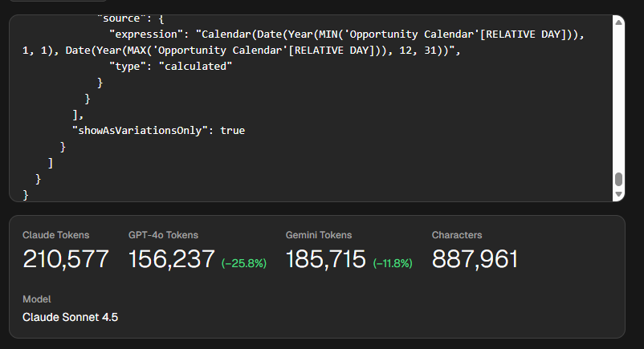Click the Gemini Tokens label

coord(318,235)
